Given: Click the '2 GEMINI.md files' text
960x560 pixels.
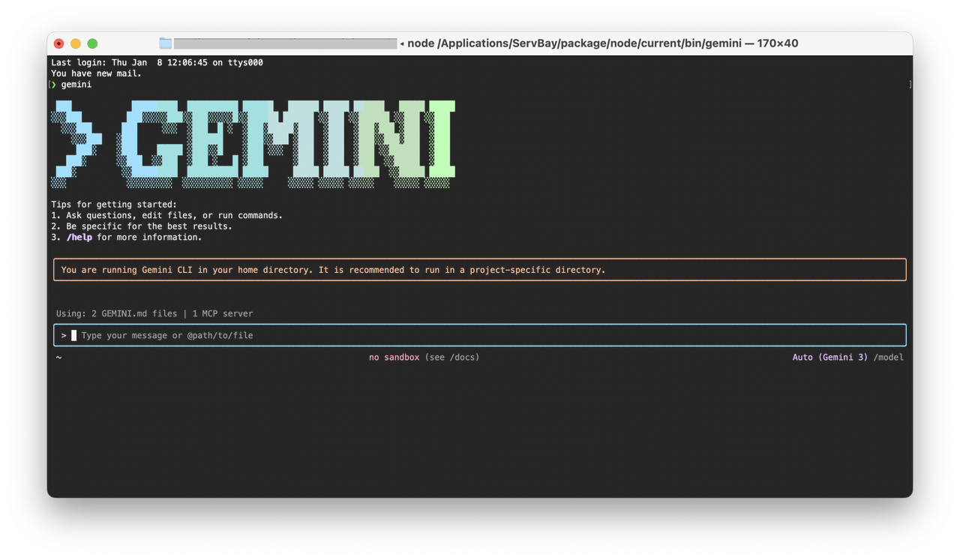Looking at the screenshot, I should coord(134,313).
